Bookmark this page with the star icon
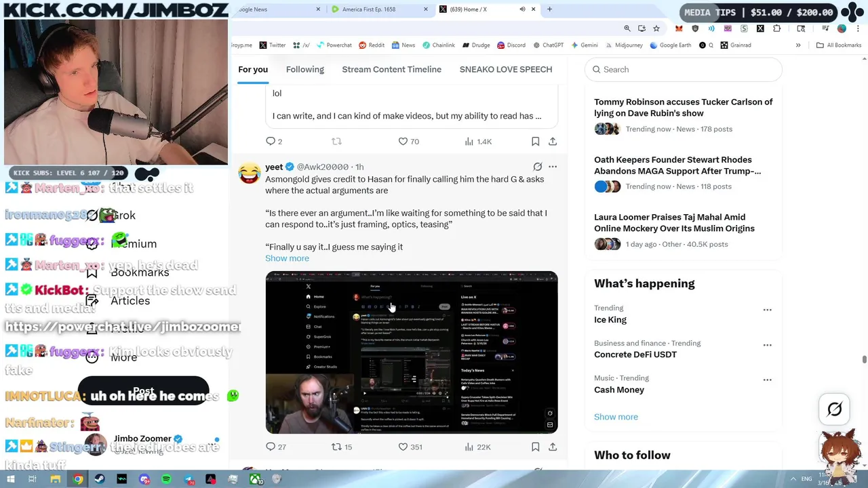The image size is (868, 488). click(656, 28)
